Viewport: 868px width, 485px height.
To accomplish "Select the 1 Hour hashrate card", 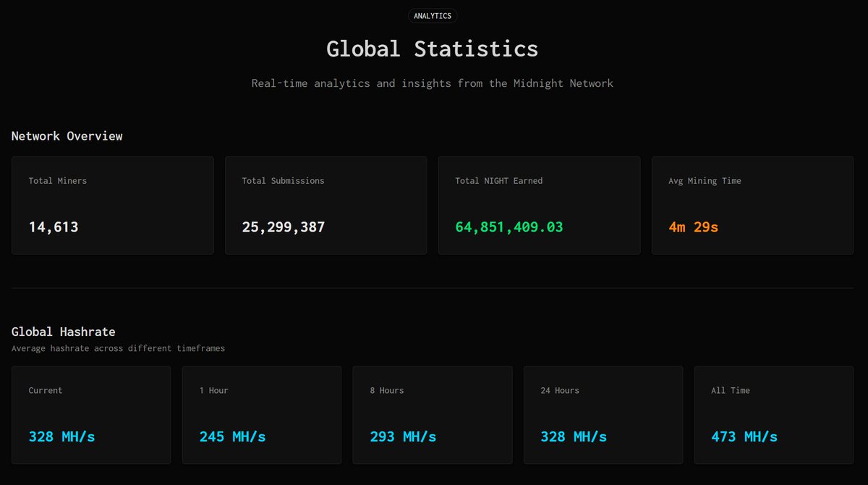I will [x=262, y=414].
